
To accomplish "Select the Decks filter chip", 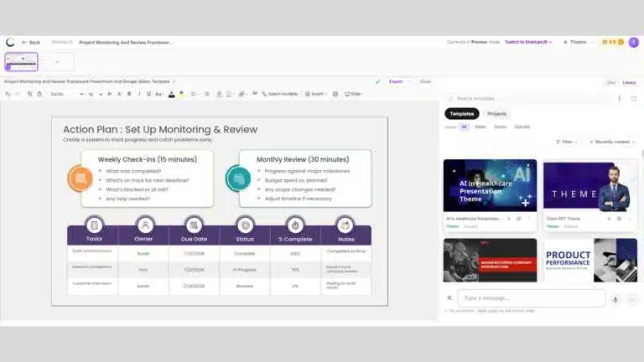I will click(501, 127).
